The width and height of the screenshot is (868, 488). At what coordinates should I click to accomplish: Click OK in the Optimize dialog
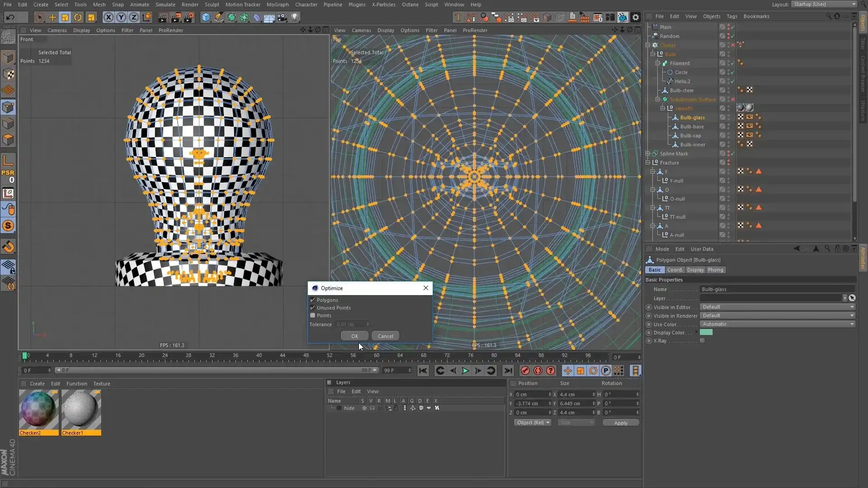click(354, 336)
